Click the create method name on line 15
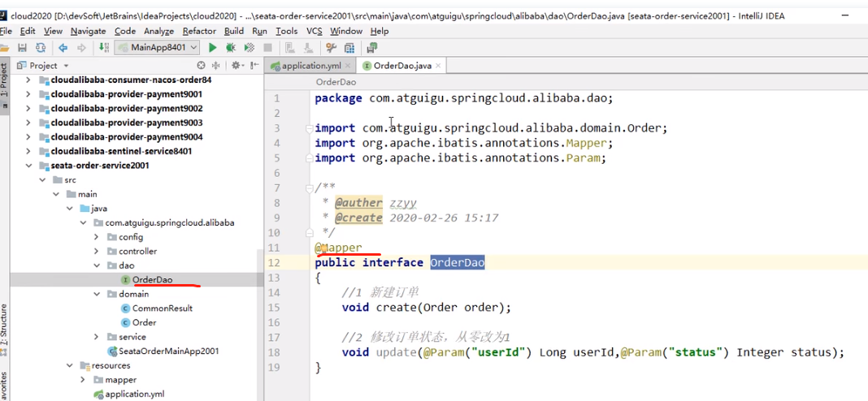868x401 pixels. click(x=397, y=308)
